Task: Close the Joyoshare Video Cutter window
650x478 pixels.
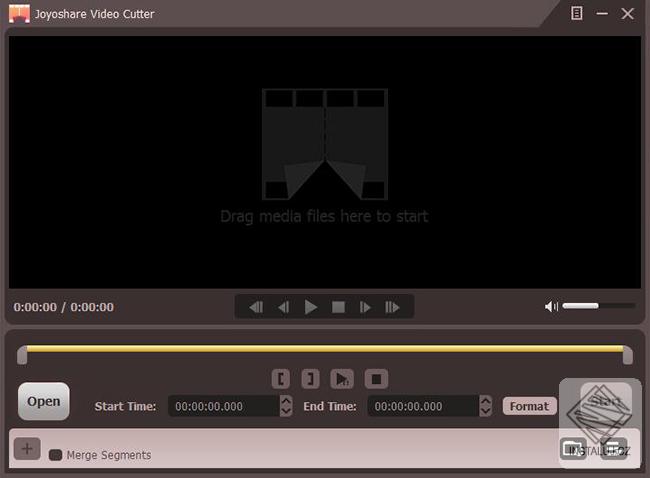Action: (x=628, y=14)
